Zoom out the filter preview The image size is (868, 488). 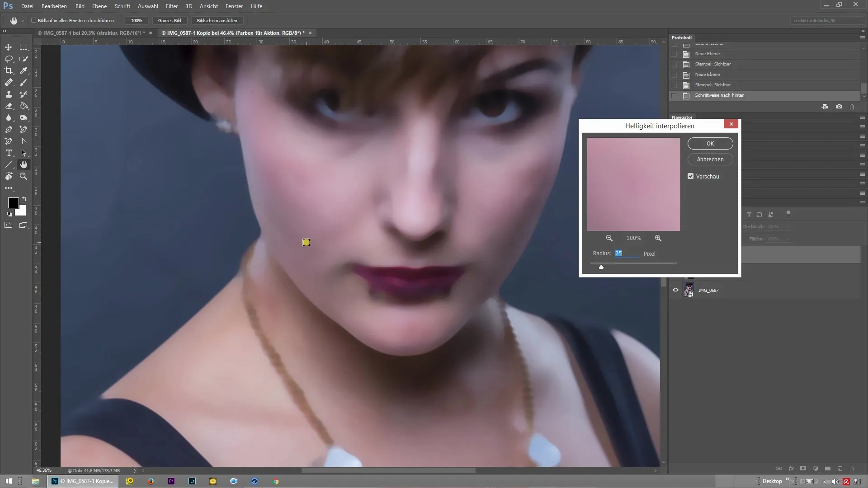pyautogui.click(x=609, y=238)
